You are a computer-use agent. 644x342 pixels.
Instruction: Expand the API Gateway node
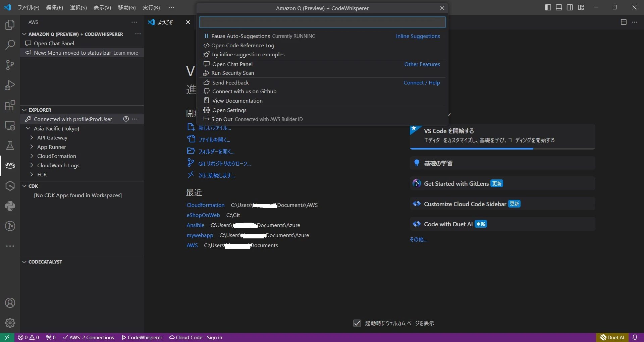32,137
